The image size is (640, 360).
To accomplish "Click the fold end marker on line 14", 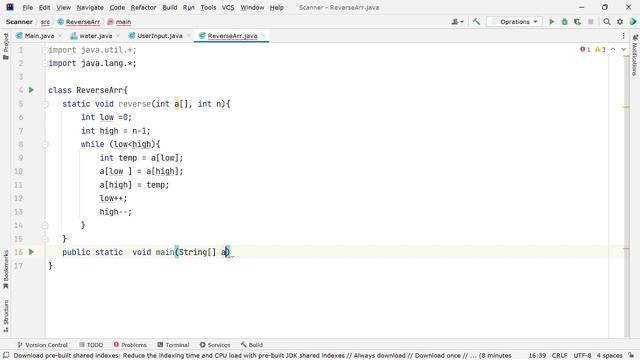I will click(45, 225).
